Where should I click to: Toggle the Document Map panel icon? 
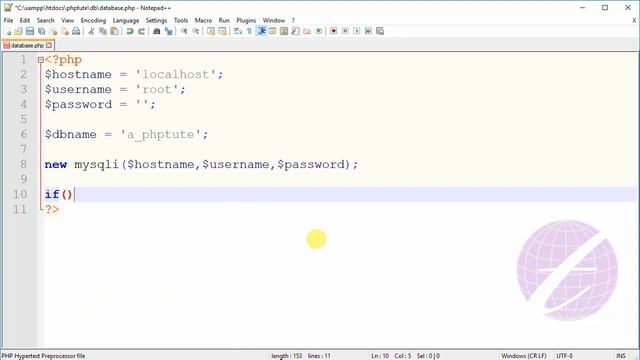point(284,31)
